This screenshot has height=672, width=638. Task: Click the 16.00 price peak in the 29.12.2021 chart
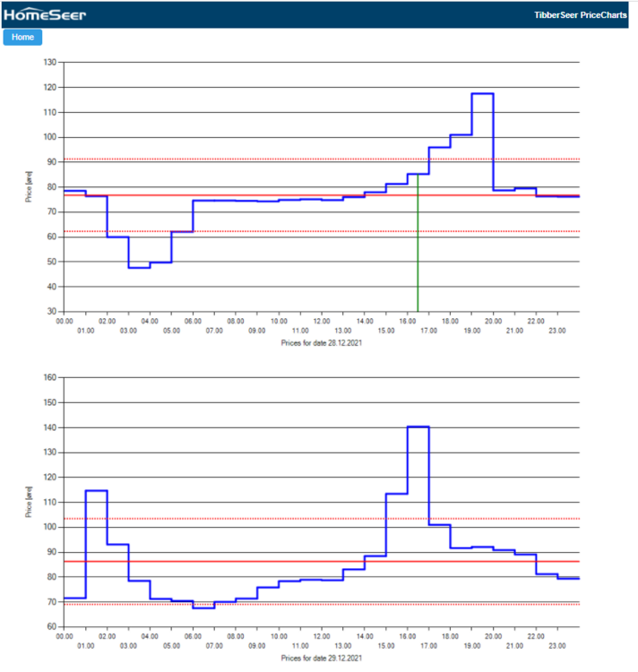point(418,426)
